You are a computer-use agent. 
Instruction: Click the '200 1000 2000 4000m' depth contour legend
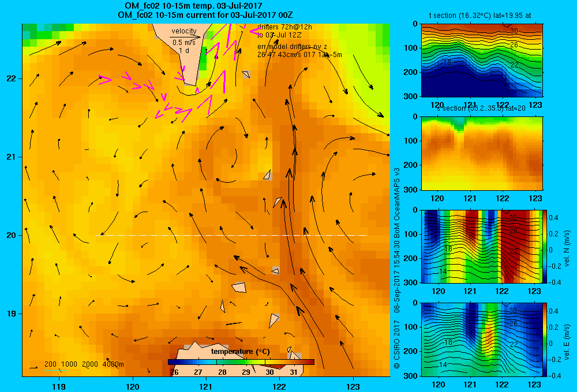(x=84, y=364)
